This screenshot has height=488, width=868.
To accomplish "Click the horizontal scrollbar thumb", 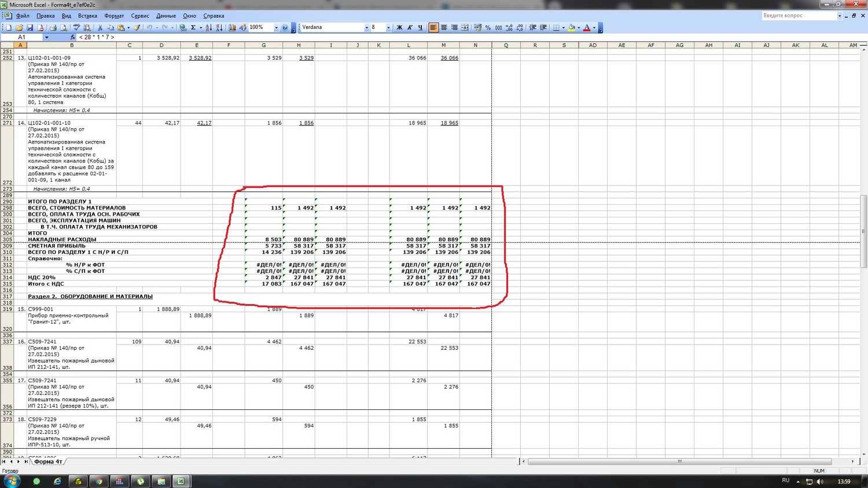I will point(679,461).
